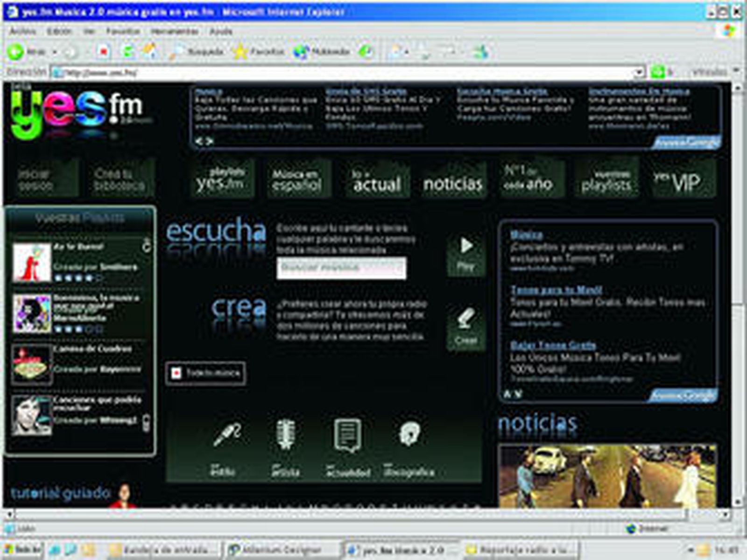Viewport: 747px width, 560px height.
Task: Rate the first playlist using its stars
Action: pos(78,278)
